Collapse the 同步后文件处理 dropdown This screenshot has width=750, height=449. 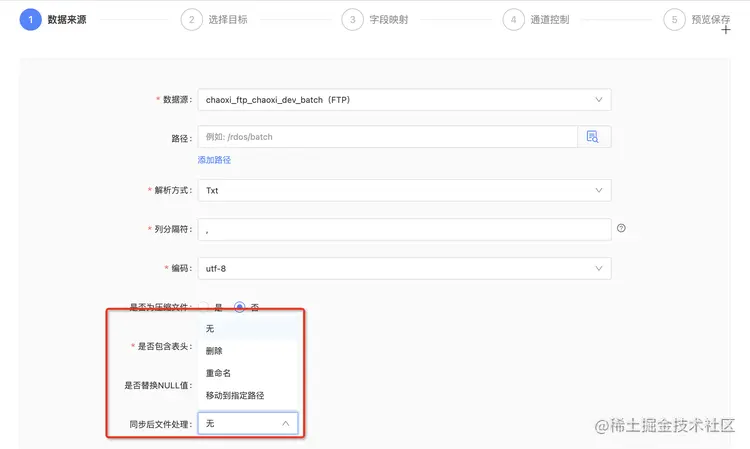click(x=248, y=424)
